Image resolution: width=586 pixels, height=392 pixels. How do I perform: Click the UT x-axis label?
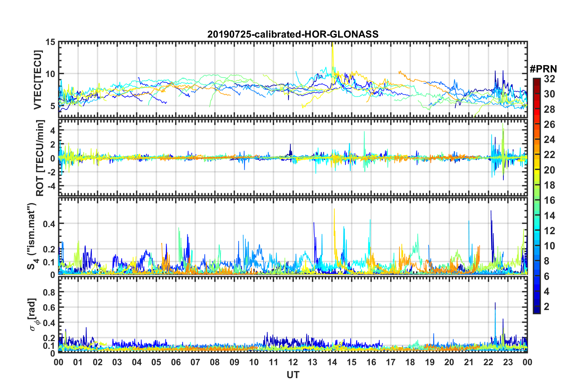293,375
